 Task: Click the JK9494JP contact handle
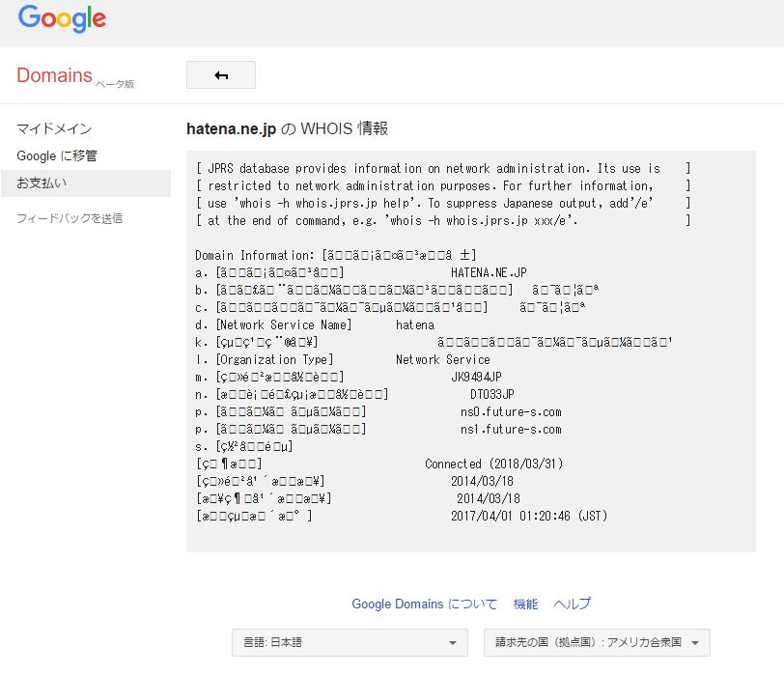click(476, 377)
